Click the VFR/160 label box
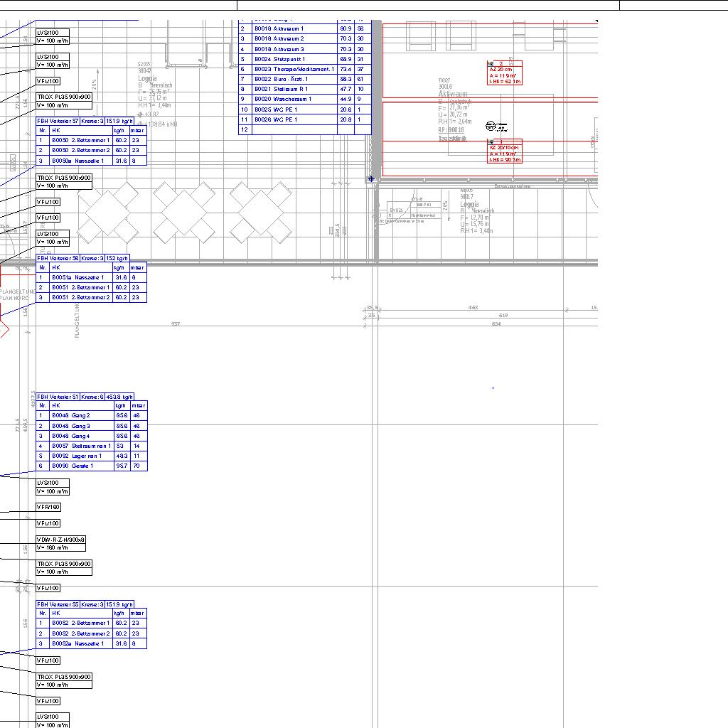Image resolution: width=728 pixels, height=728 pixels. coord(48,508)
